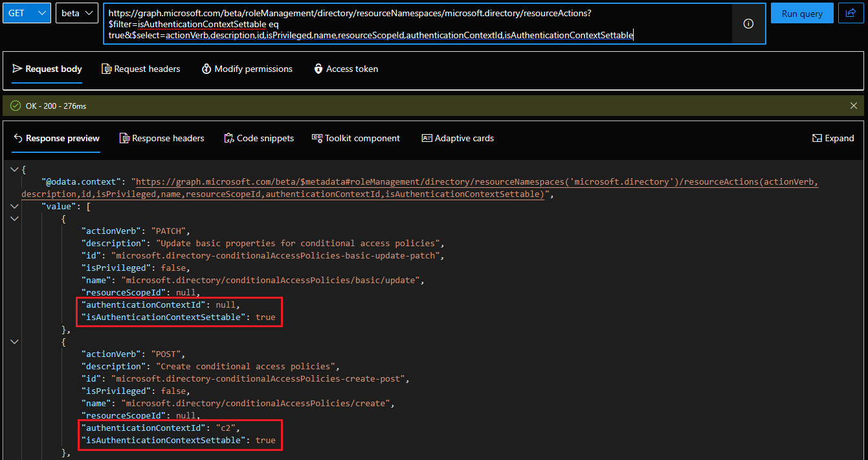The width and height of the screenshot is (868, 460).
Task: Dismiss the OK 200 status banner
Action: click(x=853, y=106)
